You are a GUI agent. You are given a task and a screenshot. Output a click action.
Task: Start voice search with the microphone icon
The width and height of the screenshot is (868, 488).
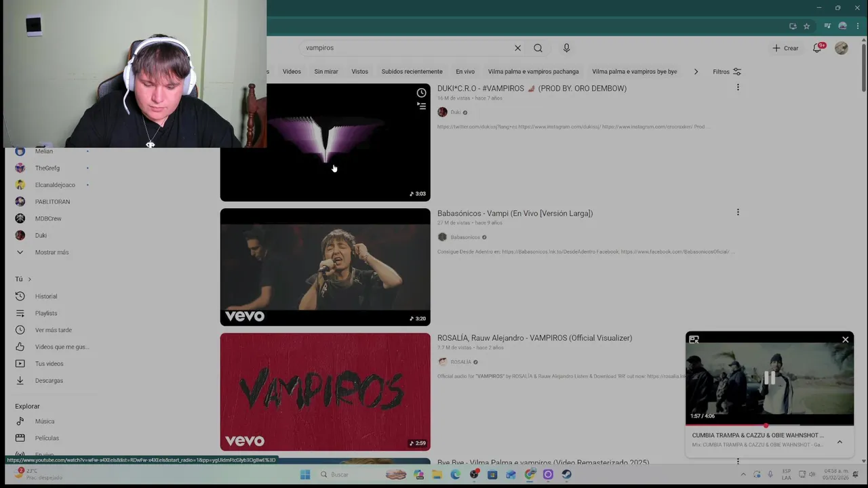click(566, 48)
